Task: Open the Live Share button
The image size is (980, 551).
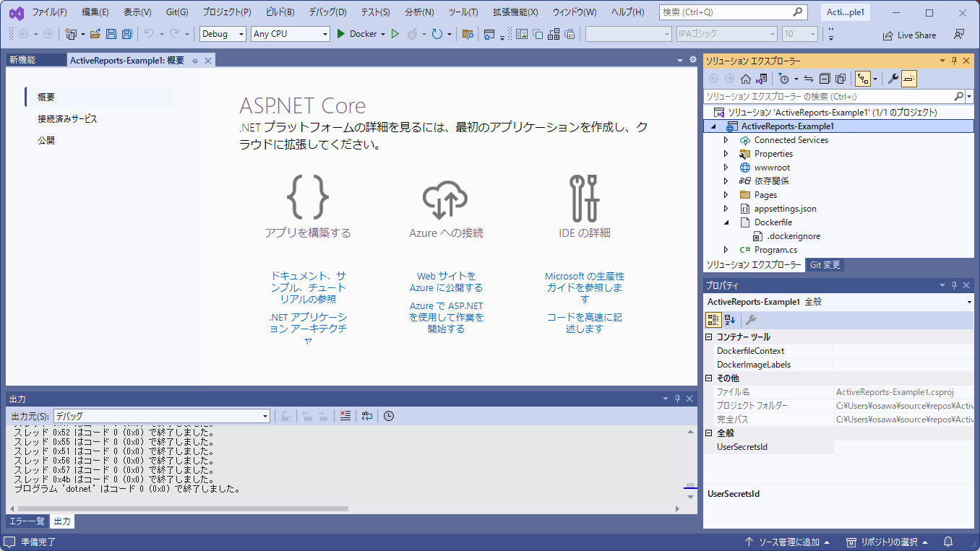Action: [x=909, y=35]
